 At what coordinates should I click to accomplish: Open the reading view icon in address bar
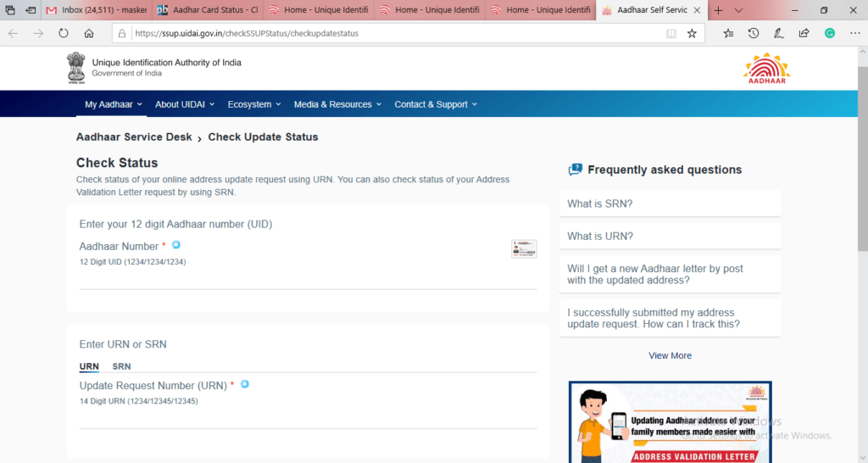[x=670, y=34]
